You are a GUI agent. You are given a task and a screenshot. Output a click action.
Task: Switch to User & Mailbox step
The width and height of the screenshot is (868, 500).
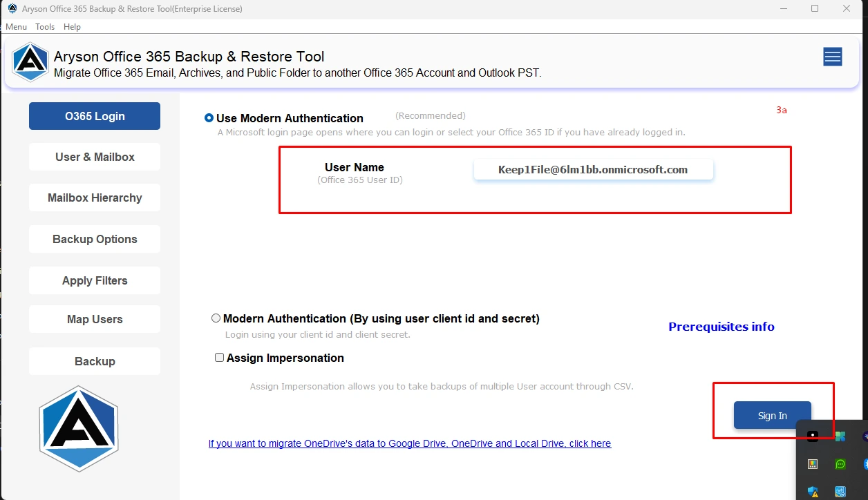pyautogui.click(x=95, y=157)
